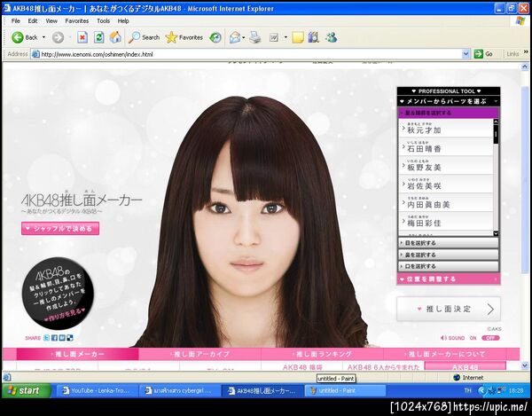Click the 作り方を見る link
This screenshot has height=416, width=532.
pyautogui.click(x=66, y=315)
